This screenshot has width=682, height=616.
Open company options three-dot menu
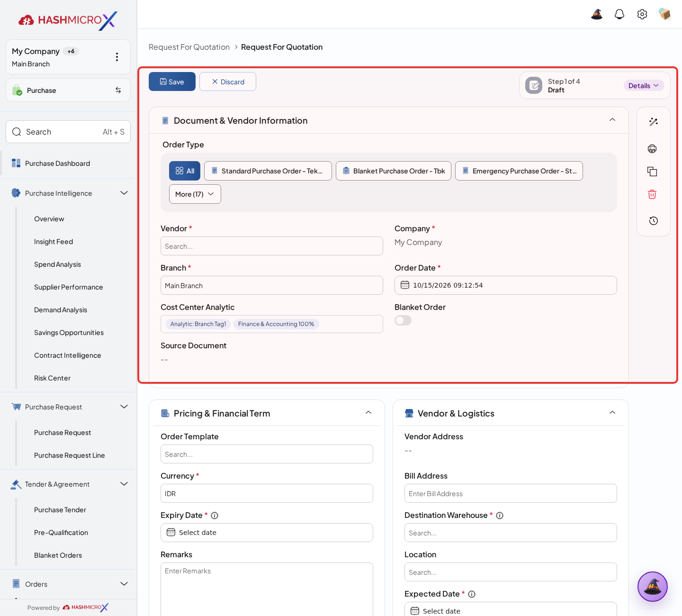(x=117, y=57)
